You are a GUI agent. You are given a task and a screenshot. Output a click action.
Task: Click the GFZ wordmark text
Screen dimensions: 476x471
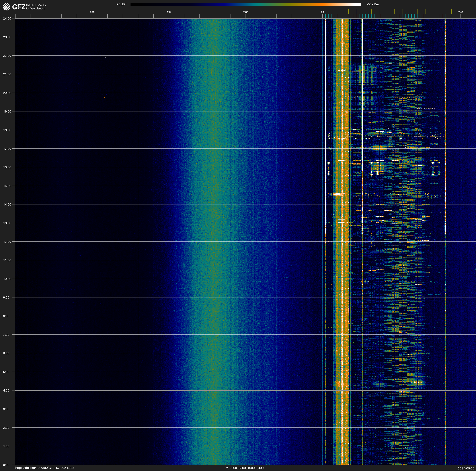19,7
